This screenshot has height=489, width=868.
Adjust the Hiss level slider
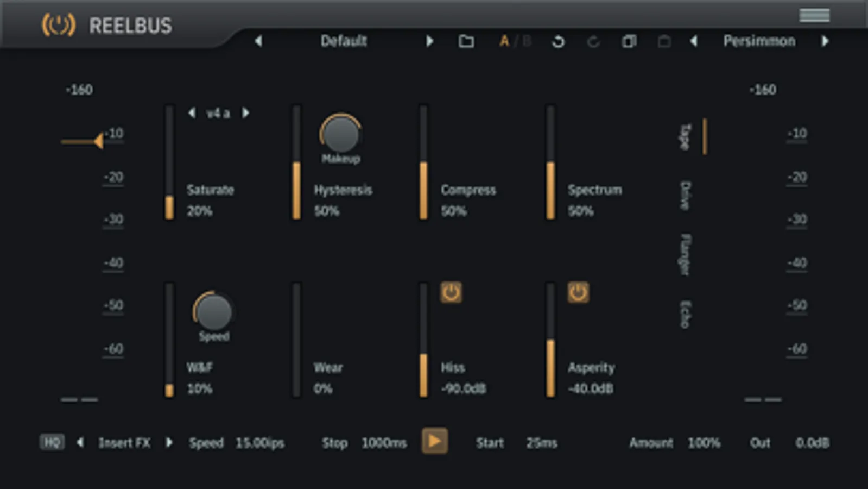[423, 340]
